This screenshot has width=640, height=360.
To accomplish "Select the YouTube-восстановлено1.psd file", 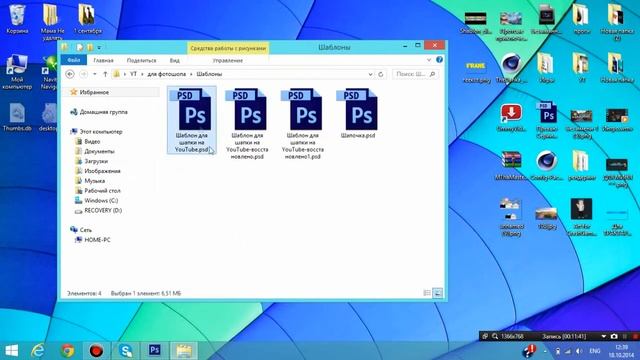I will pyautogui.click(x=302, y=123).
